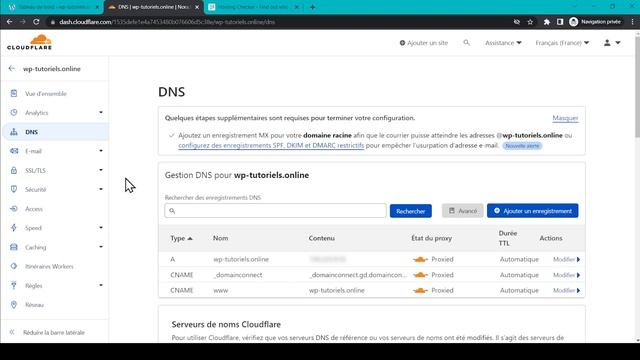Click Modifier for the _domainconnect record
Viewport: 640px width, 360px height.
pos(567,275)
